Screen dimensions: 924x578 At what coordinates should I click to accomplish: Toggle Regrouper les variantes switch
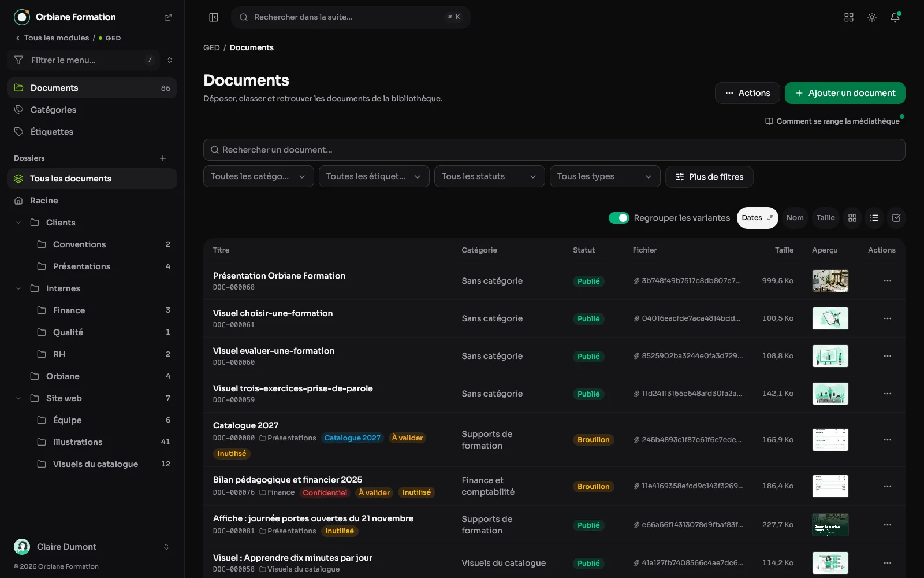[619, 218]
